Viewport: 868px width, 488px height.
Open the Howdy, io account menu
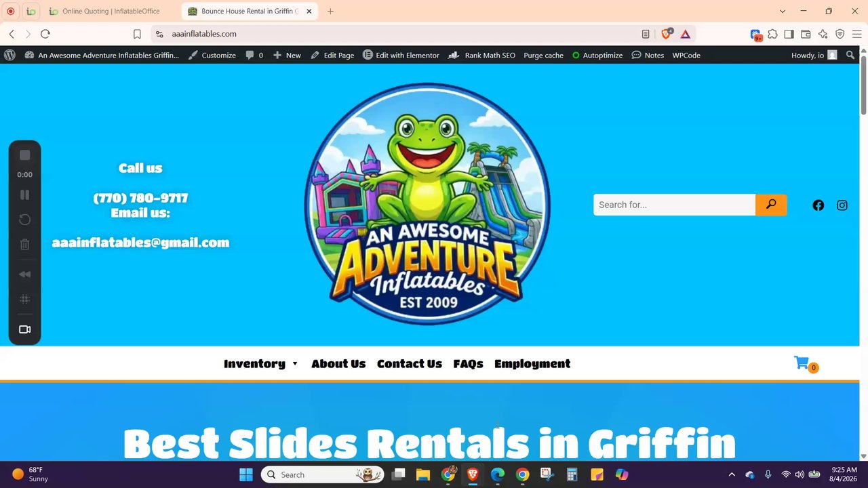[814, 55]
